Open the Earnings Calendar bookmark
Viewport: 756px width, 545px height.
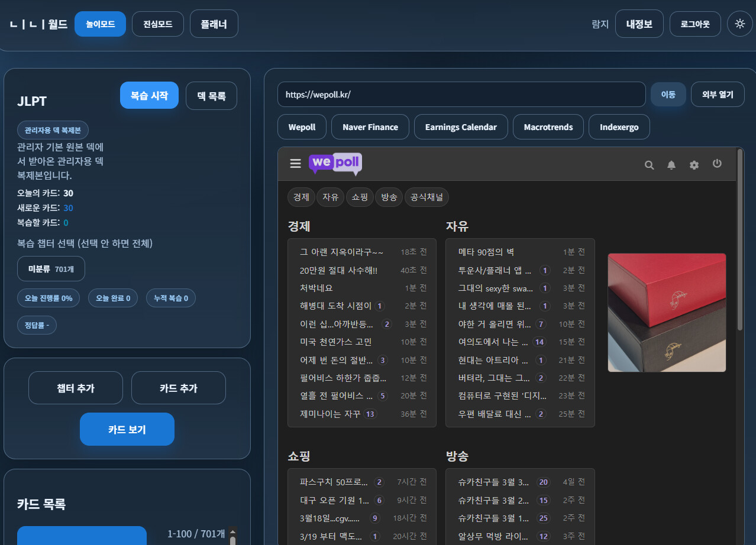(461, 127)
